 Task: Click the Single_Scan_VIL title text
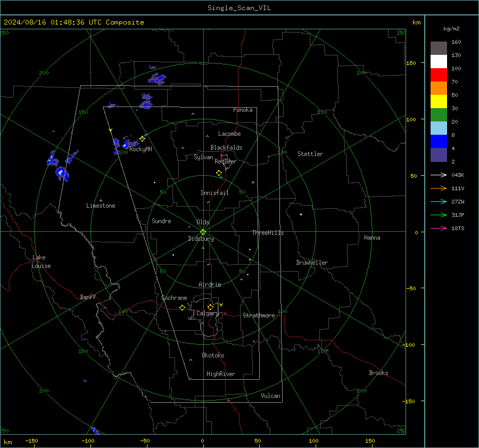pyautogui.click(x=239, y=8)
